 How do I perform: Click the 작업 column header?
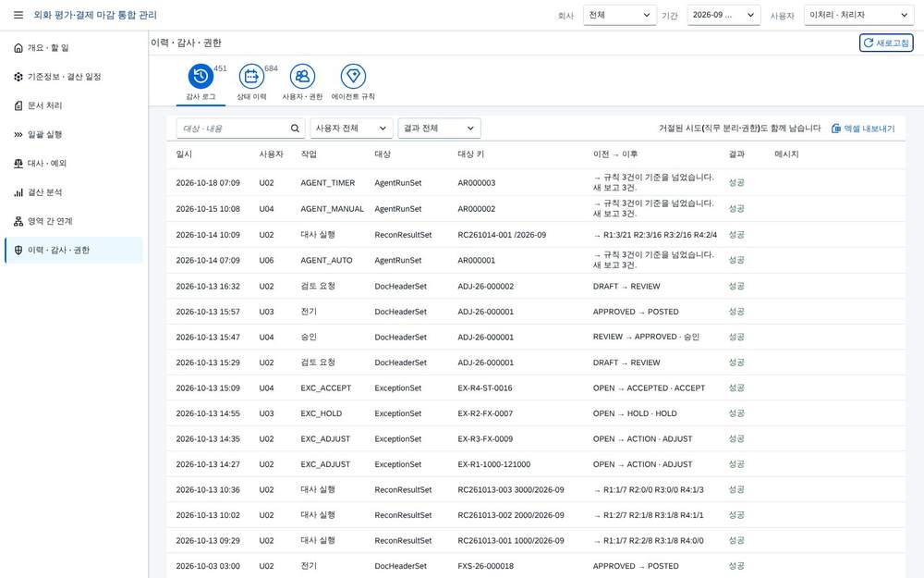[x=309, y=154]
